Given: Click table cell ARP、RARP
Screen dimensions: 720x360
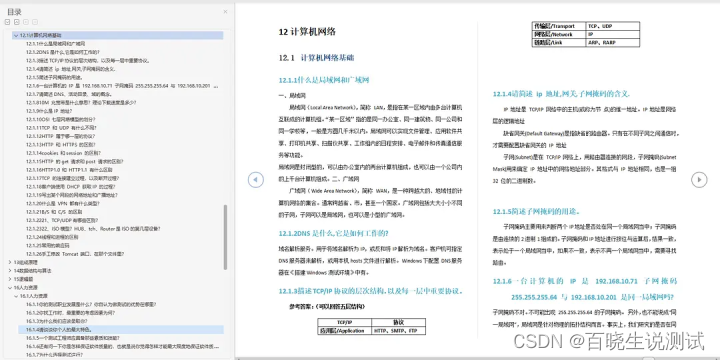Looking at the screenshot, I should (x=613, y=42).
